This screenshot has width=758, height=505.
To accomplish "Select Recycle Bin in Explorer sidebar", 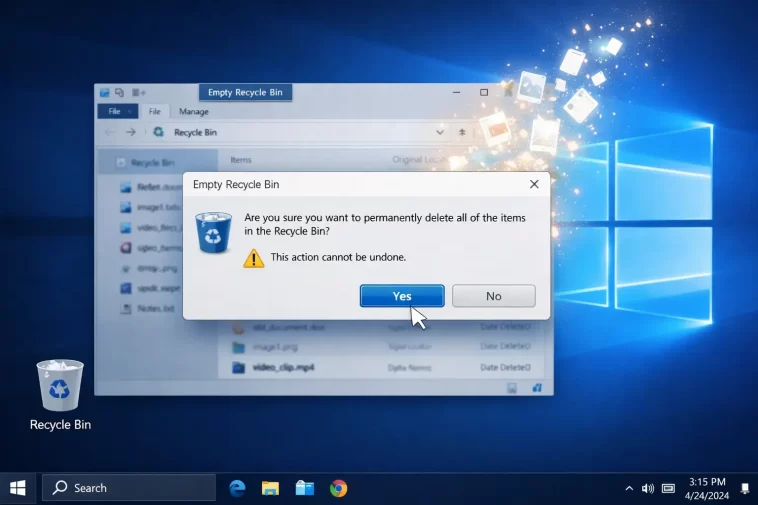I will pos(158,163).
